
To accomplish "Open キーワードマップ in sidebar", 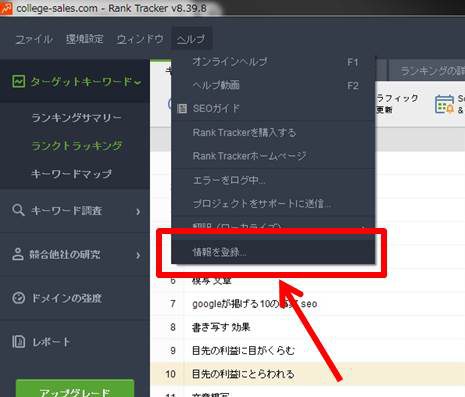I will [71, 174].
